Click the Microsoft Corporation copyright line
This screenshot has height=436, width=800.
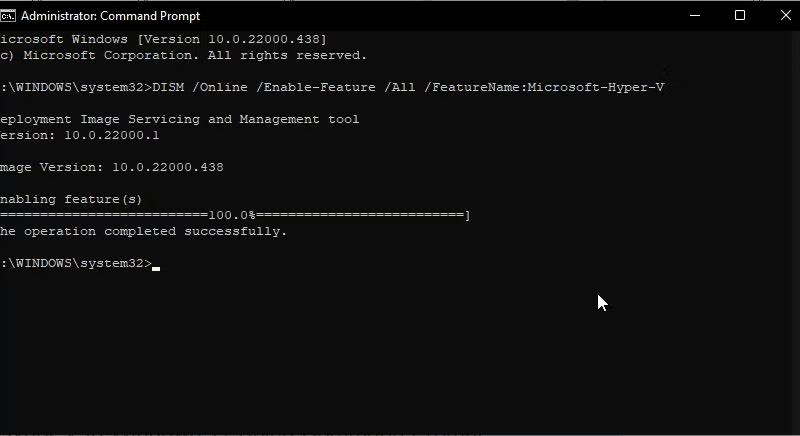point(183,55)
